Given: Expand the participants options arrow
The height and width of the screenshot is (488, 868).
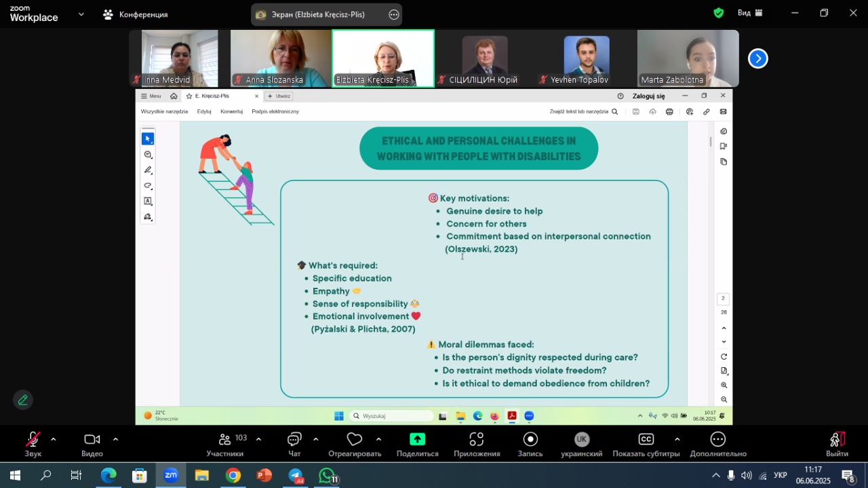Looking at the screenshot, I should tap(258, 439).
